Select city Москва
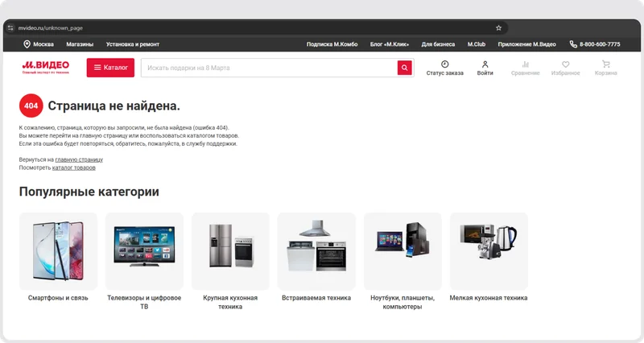Screen dimensions: 644x343 43,44
